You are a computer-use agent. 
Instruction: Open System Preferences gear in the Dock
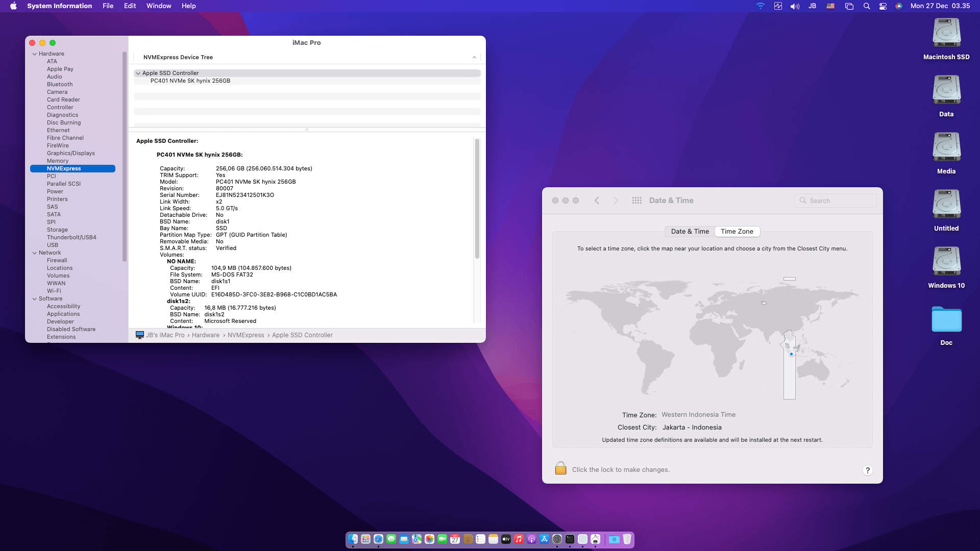557,539
